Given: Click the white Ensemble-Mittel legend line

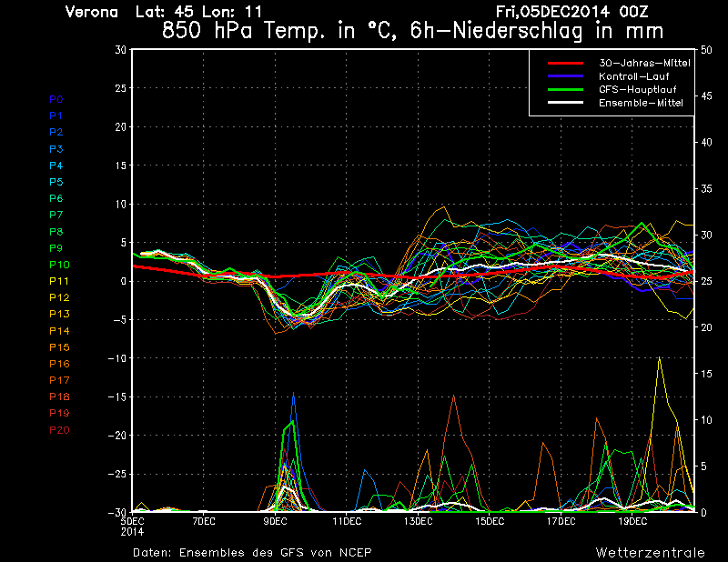Looking at the screenshot, I should (565, 103).
